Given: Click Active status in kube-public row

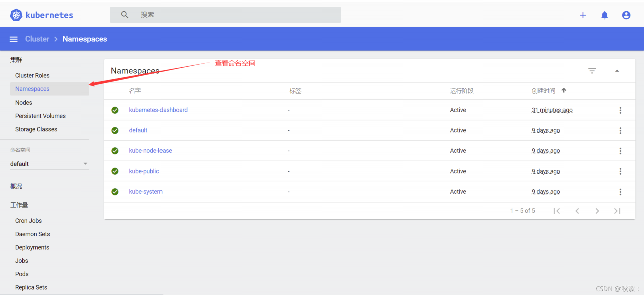Looking at the screenshot, I should [x=458, y=171].
